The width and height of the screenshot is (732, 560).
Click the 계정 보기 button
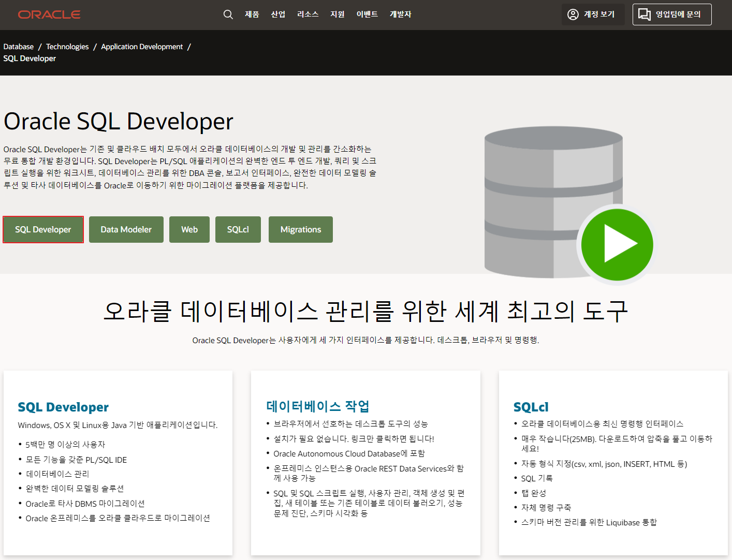[593, 14]
